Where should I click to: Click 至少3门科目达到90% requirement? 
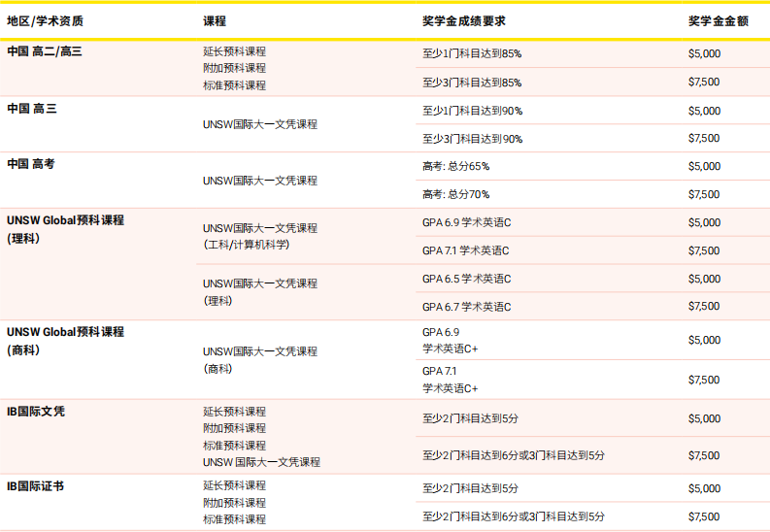(473, 139)
